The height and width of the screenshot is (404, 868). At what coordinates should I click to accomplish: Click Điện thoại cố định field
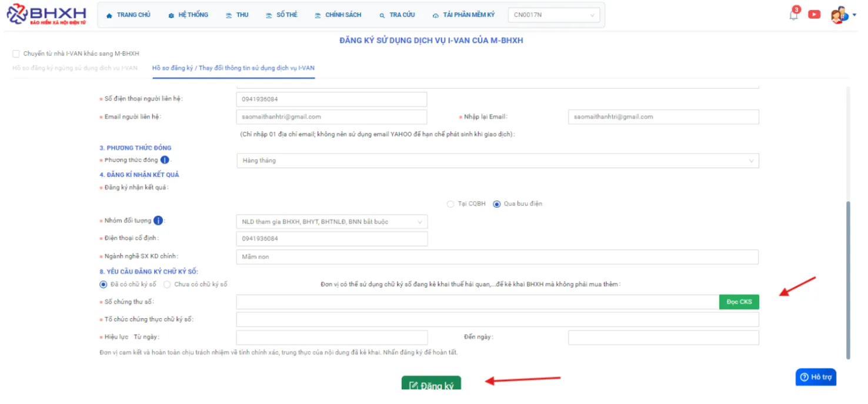point(332,239)
